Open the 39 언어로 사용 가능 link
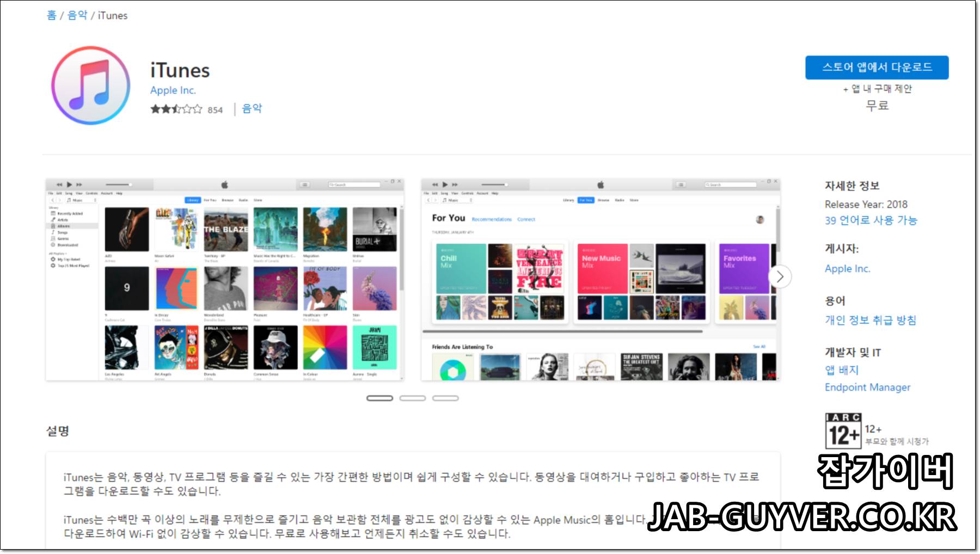The width and height of the screenshot is (980, 554). [871, 220]
